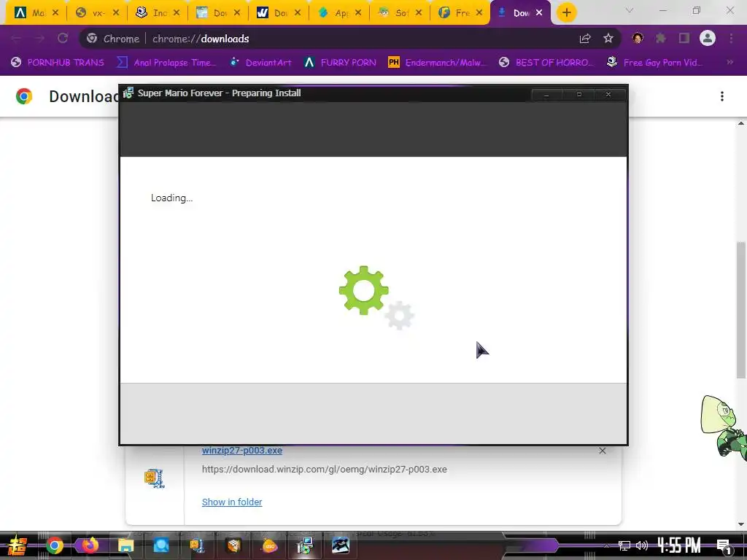Screen dimensions: 747x560
Task: Open a new Chrome tab
Action: click(566, 13)
